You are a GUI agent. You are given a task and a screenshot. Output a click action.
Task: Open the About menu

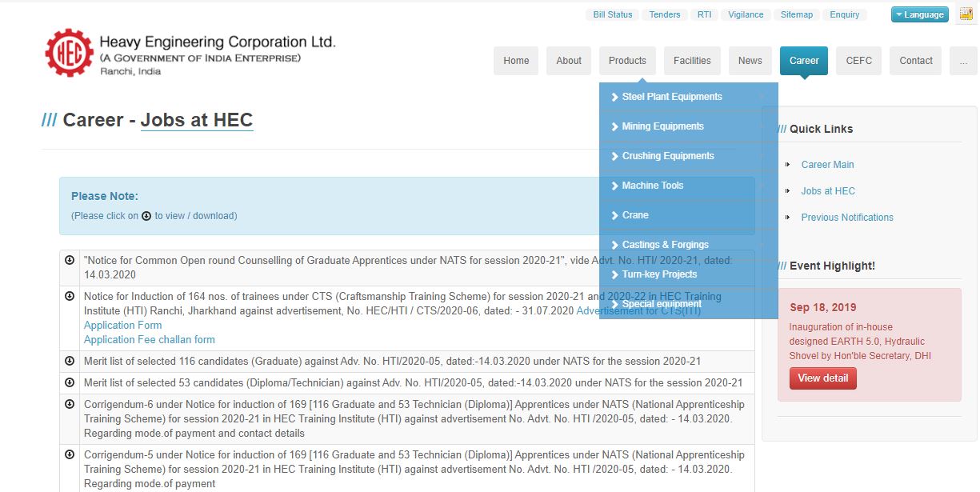point(569,61)
